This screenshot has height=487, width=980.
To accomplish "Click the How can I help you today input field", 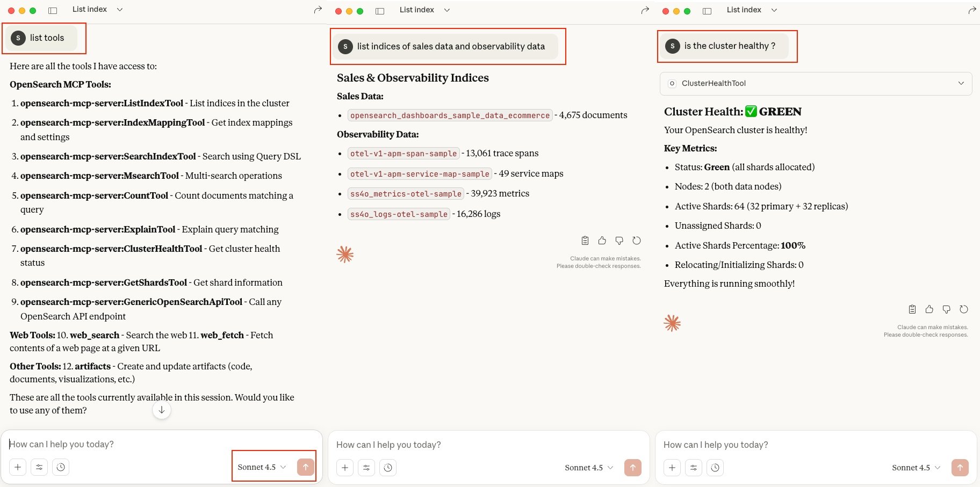I will (x=107, y=444).
